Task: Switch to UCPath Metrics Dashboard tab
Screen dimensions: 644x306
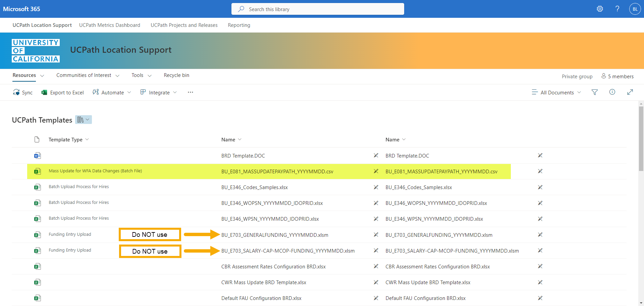Action: (x=110, y=25)
